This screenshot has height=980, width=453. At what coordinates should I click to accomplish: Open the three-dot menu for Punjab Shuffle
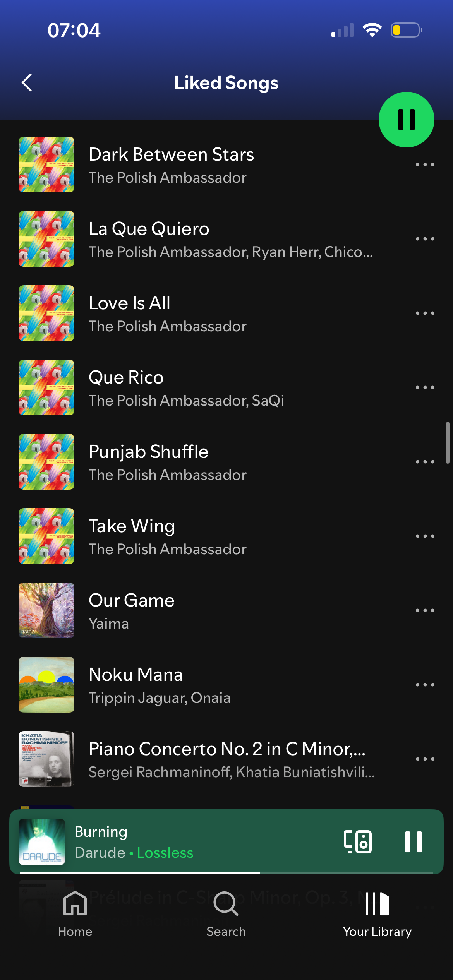pos(425,462)
